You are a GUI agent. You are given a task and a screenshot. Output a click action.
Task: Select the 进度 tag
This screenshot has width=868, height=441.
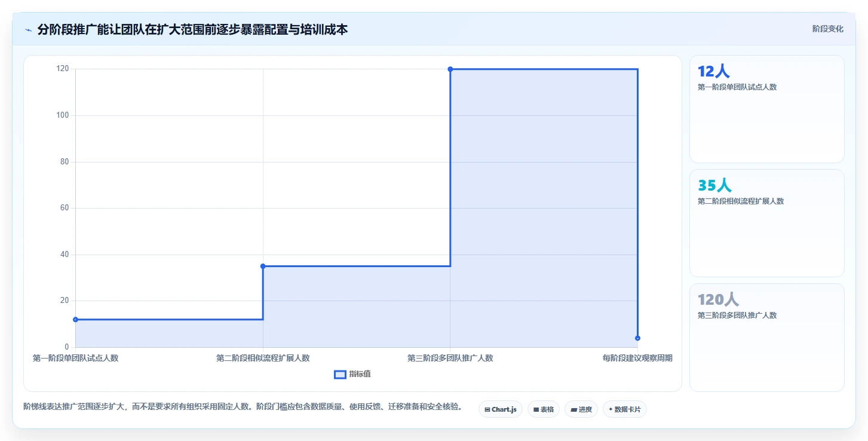(x=581, y=409)
